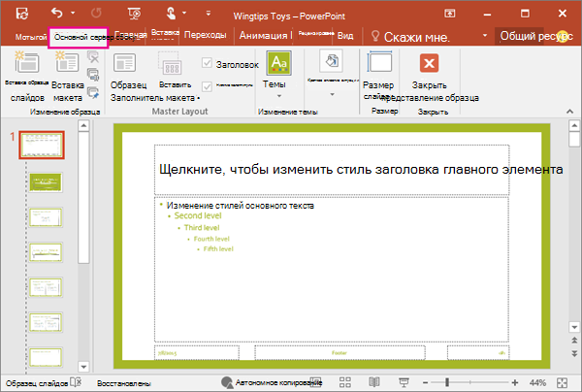Click the Общий ресурс share button
Screen dimensions: 582x392
[536, 36]
